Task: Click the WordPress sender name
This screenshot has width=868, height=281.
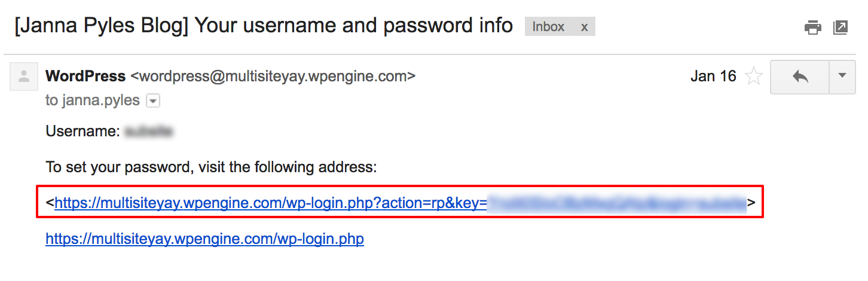Action: click(x=85, y=77)
